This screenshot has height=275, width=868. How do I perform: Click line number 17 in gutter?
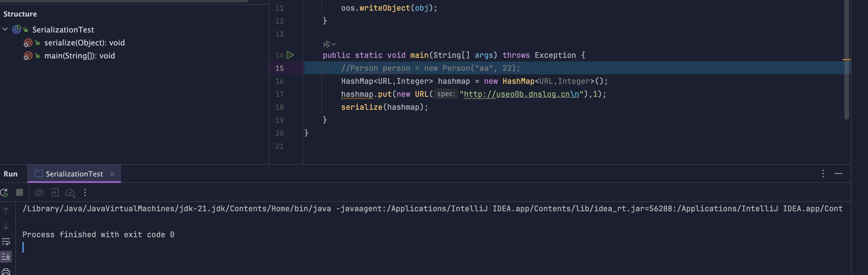coord(279,94)
